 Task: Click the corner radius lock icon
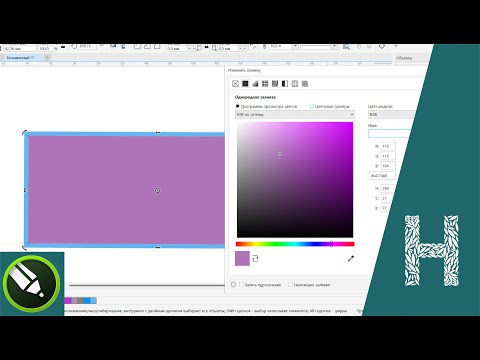pos(206,47)
